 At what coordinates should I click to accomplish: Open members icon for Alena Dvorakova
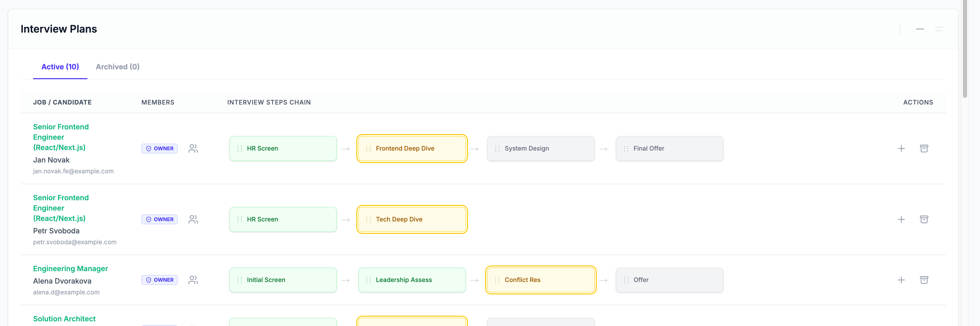point(193,280)
